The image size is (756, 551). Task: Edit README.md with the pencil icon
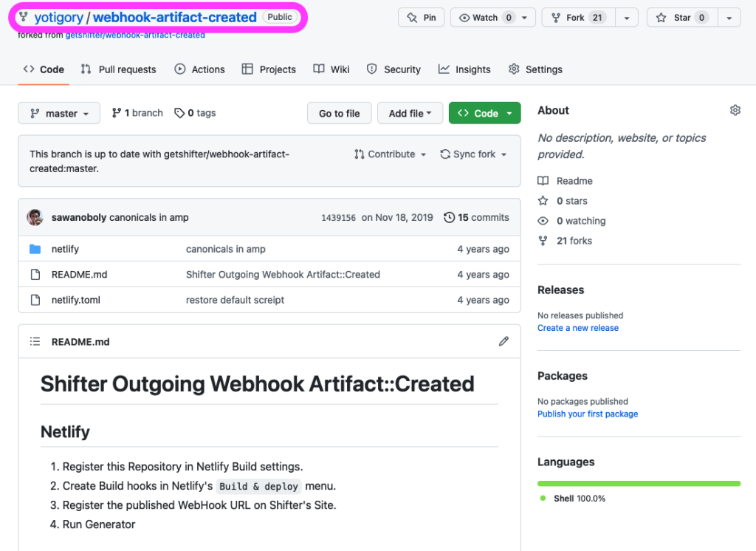click(x=504, y=341)
